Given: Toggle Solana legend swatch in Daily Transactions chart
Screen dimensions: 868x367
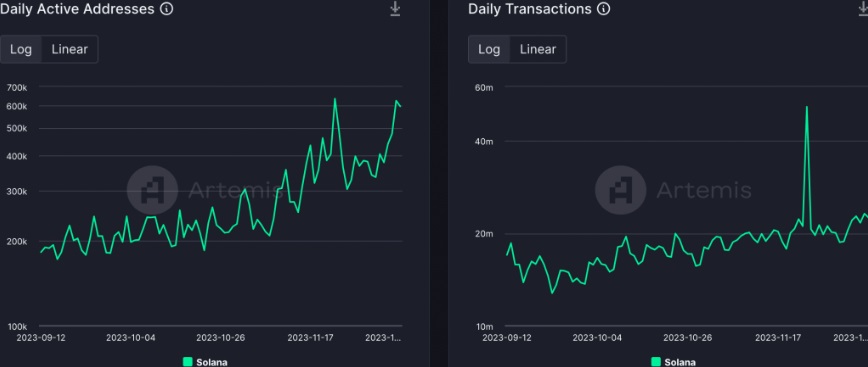Looking at the screenshot, I should 656,362.
